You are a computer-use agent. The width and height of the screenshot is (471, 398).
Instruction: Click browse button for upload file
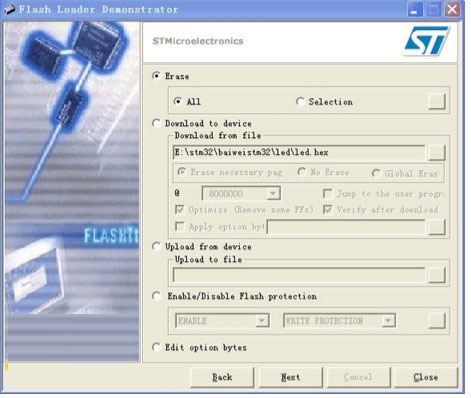[437, 275]
